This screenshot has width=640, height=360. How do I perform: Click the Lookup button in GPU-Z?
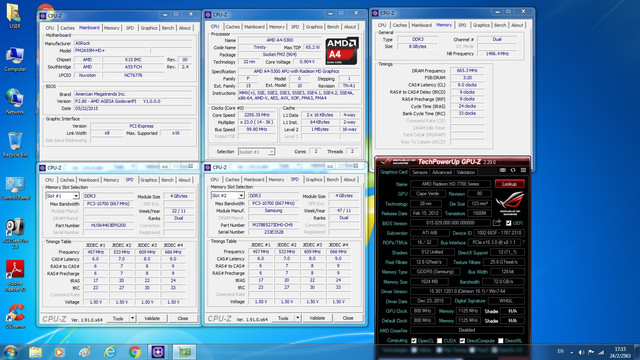(509, 184)
